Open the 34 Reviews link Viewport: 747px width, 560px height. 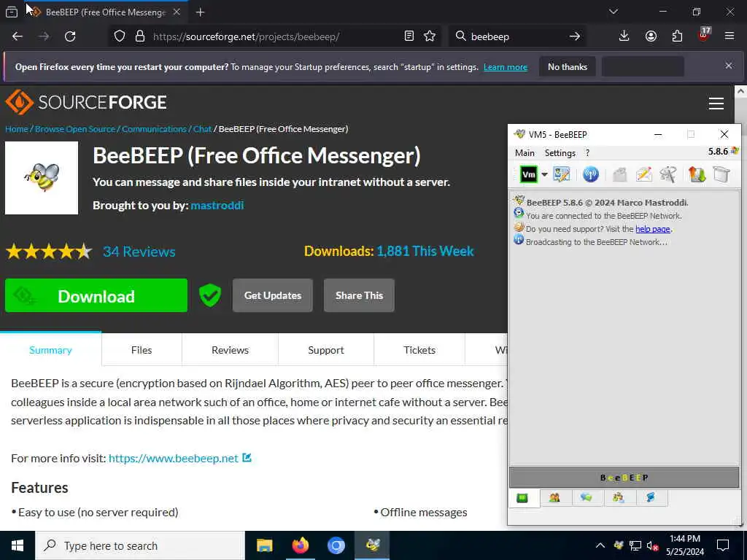pos(139,252)
